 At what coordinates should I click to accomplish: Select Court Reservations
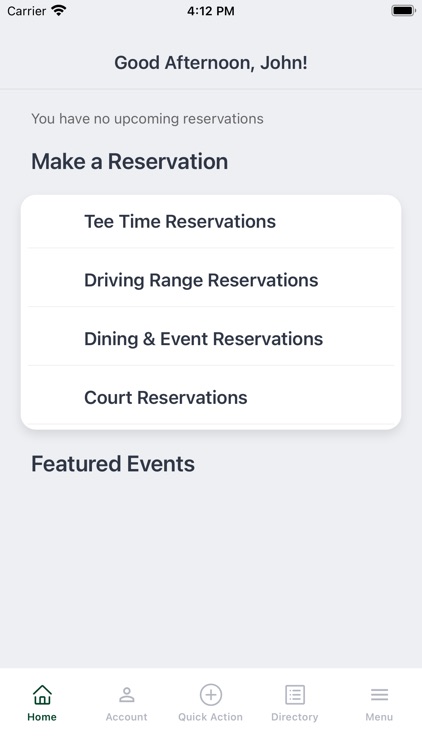(211, 397)
